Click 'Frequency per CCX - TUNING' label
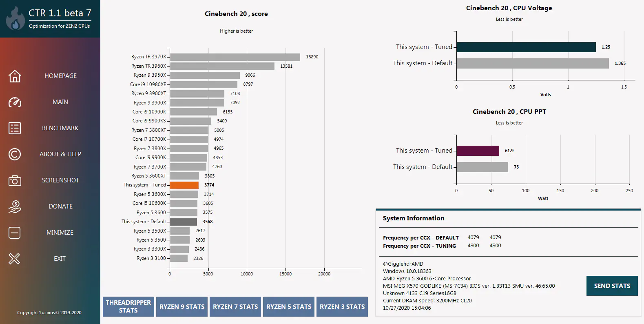This screenshot has height=324, width=644. pyautogui.click(x=419, y=246)
